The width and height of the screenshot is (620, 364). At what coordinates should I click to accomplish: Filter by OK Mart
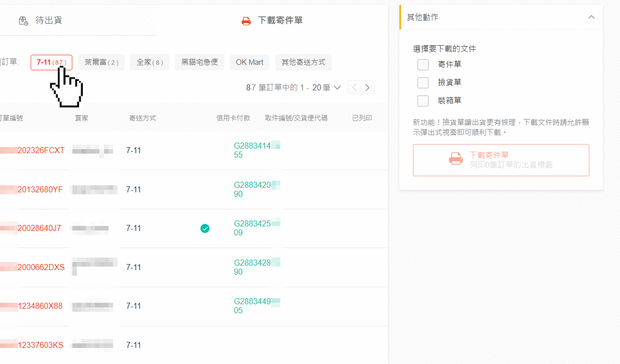click(250, 62)
